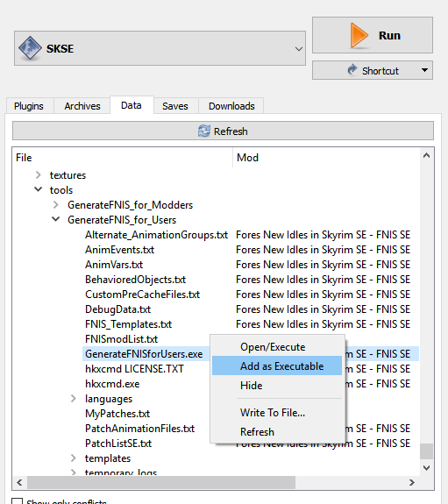Image resolution: width=448 pixels, height=504 pixels.
Task: Select Alternate_AnimationGroups.txt file
Action: (156, 235)
